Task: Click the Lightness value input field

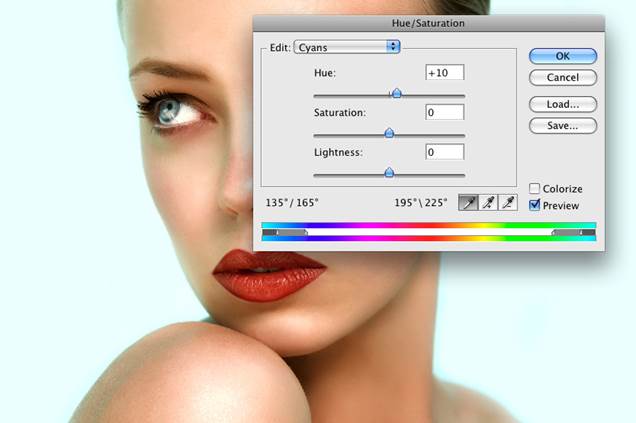Action: pyautogui.click(x=445, y=152)
